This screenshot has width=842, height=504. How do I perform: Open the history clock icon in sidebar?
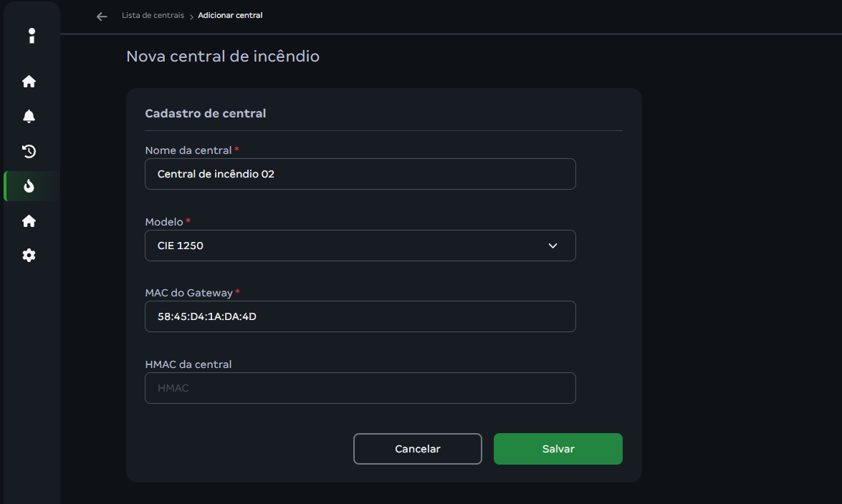tap(29, 151)
